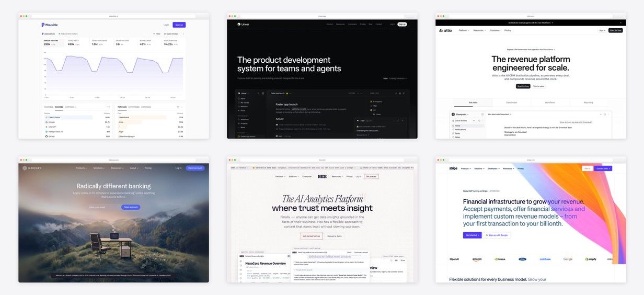This screenshot has height=295, width=644.
Task: Click the Plausible logo in the first window
Action: [x=50, y=25]
